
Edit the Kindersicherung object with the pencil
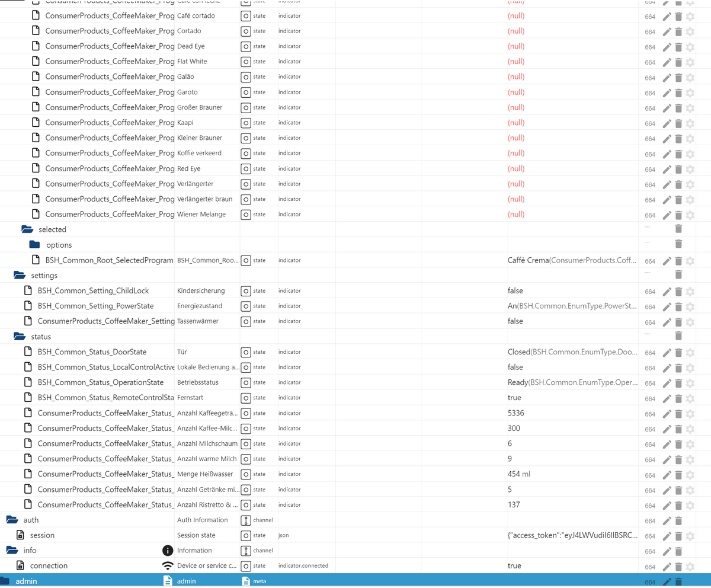667,292
